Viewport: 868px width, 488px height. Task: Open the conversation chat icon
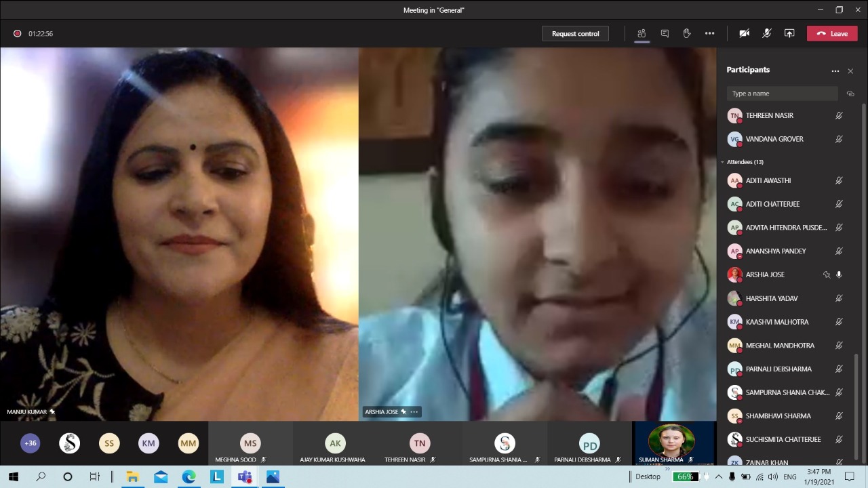pos(665,33)
